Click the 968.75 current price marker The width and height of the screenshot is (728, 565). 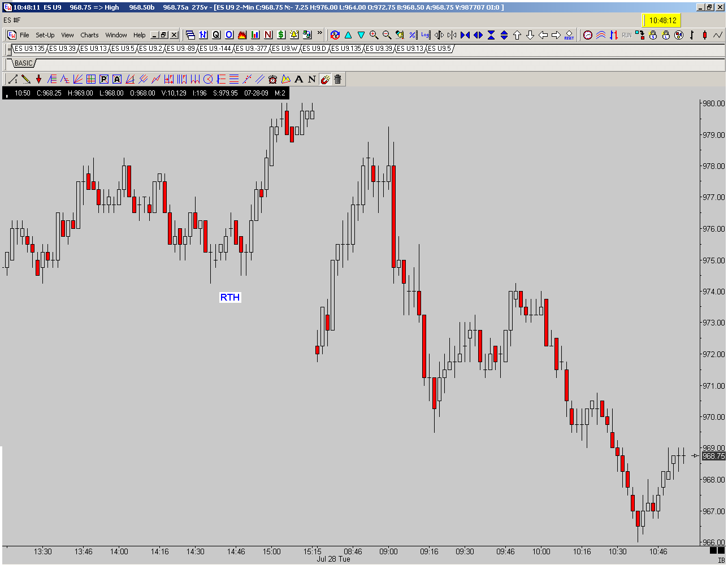713,456
